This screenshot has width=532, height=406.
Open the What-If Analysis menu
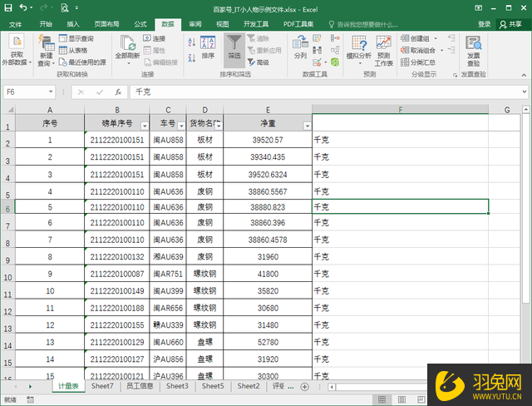click(359, 50)
